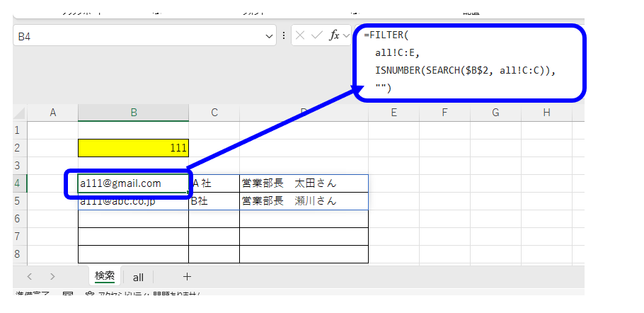Switch to the 'all' sheet tab
Viewport: 644px width, 313px height.
coord(138,277)
